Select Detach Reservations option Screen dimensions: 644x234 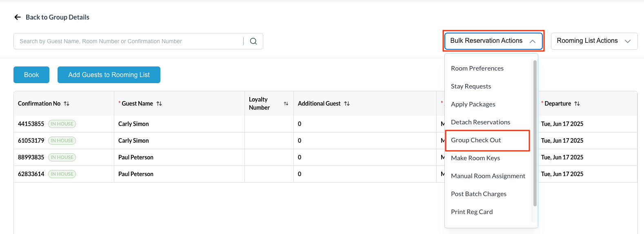click(480, 122)
